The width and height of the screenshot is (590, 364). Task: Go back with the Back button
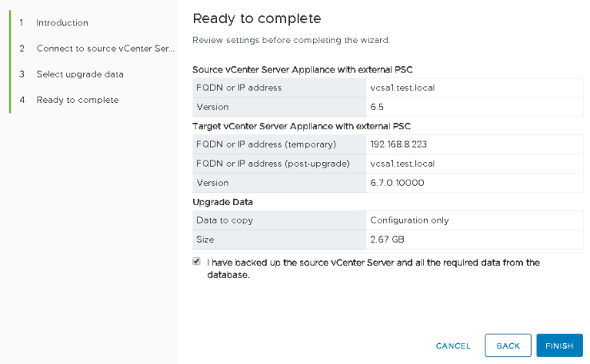(x=508, y=346)
